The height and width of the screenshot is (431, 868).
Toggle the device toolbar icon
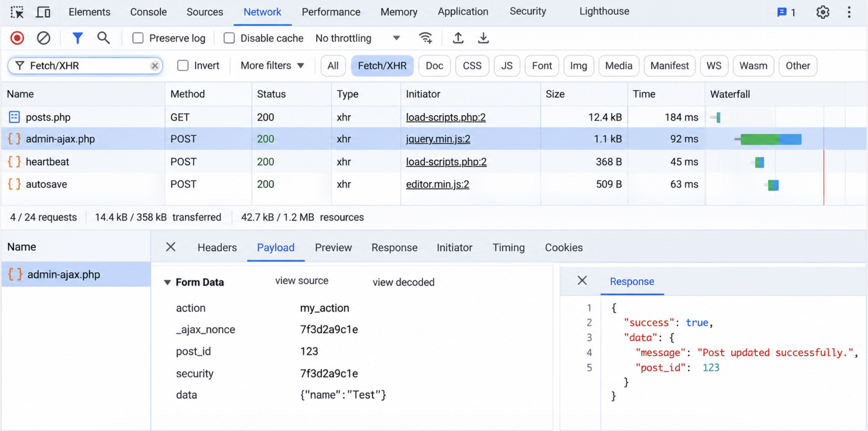43,12
